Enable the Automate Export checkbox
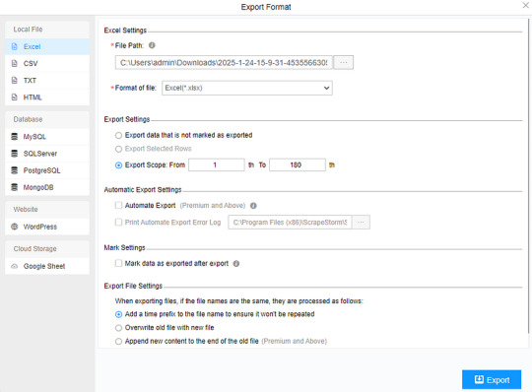532x392 pixels. (118, 205)
